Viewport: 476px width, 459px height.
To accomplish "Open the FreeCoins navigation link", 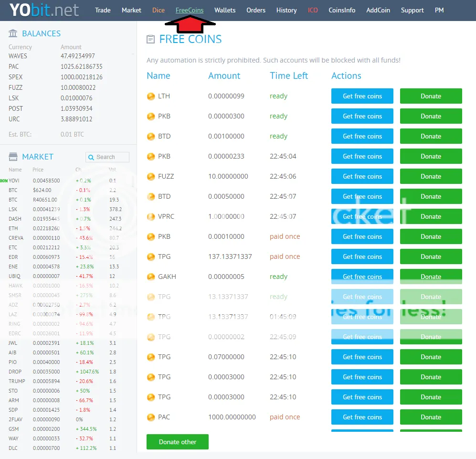I will pos(190,10).
